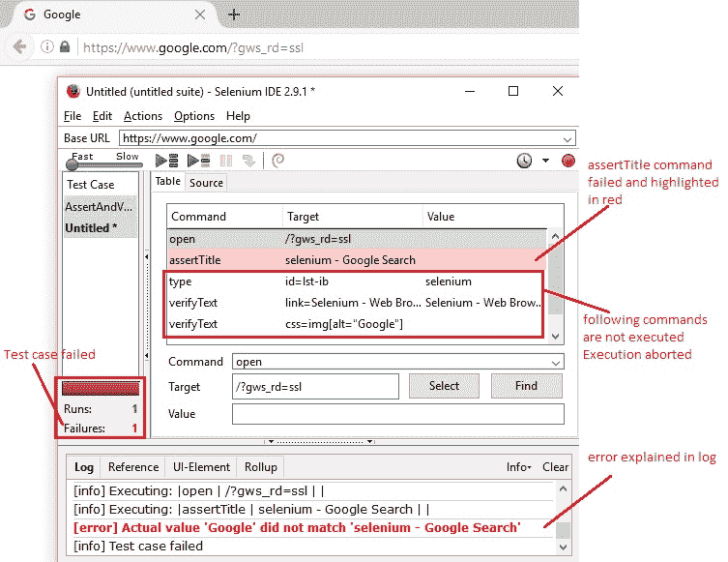Select the open command row
The image size is (728, 562).
(357, 239)
